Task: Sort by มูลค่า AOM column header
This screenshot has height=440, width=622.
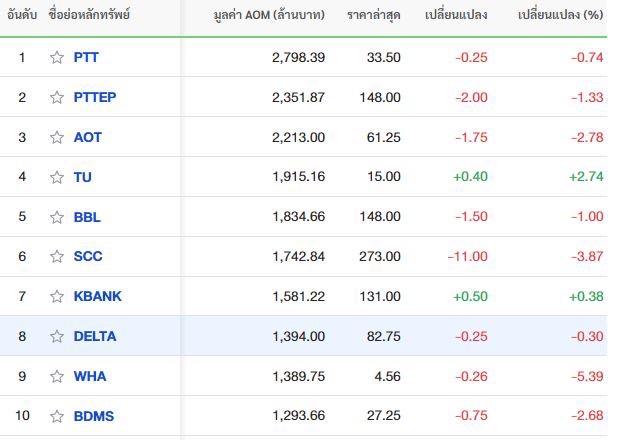Action: (x=269, y=15)
